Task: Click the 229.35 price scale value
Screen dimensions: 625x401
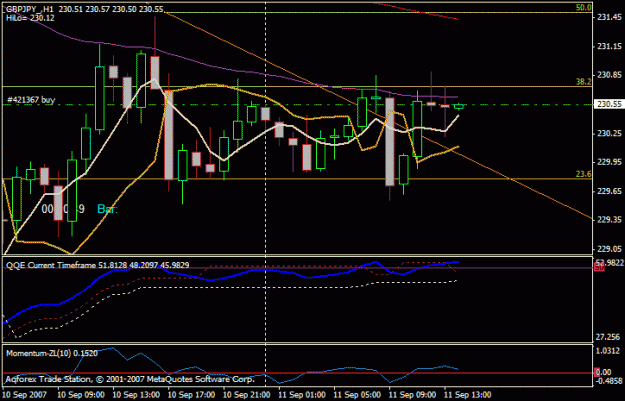Action: point(609,220)
